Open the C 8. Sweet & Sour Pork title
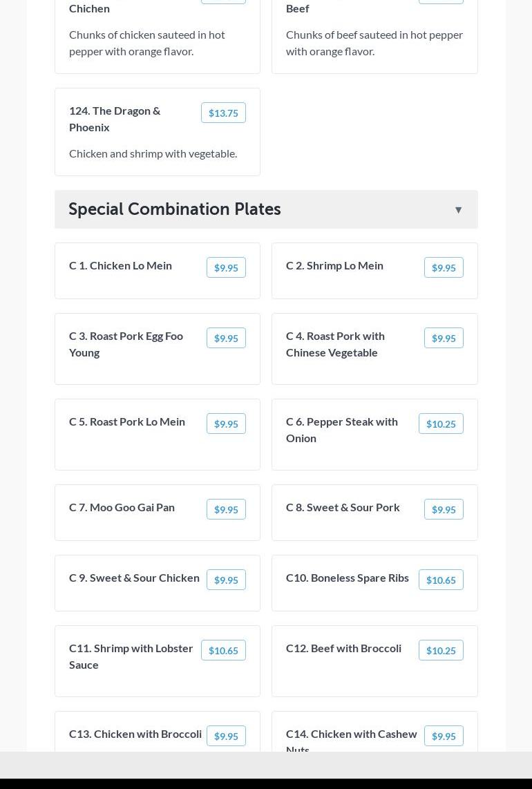 pyautogui.click(x=343, y=507)
